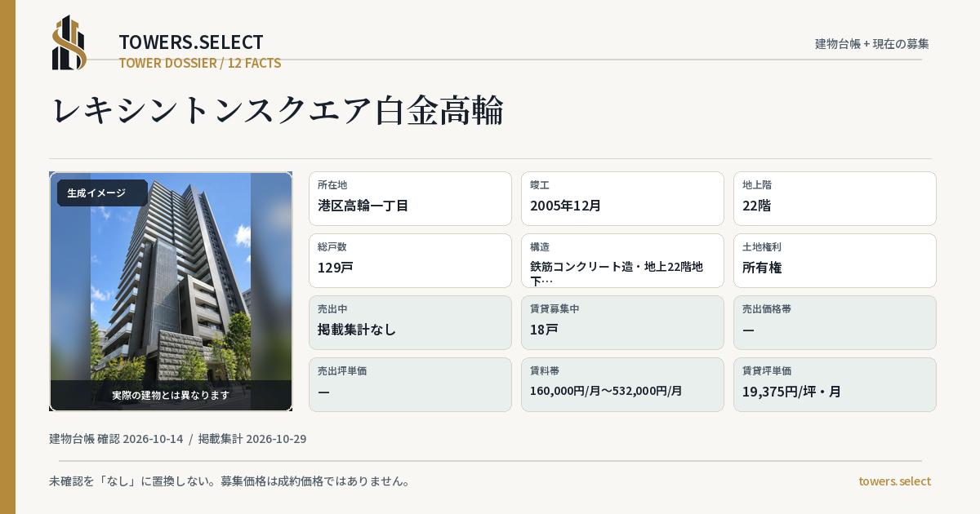The image size is (980, 514).
Task: Click the 生成イメージ badge on the photo
Action: click(x=102, y=193)
